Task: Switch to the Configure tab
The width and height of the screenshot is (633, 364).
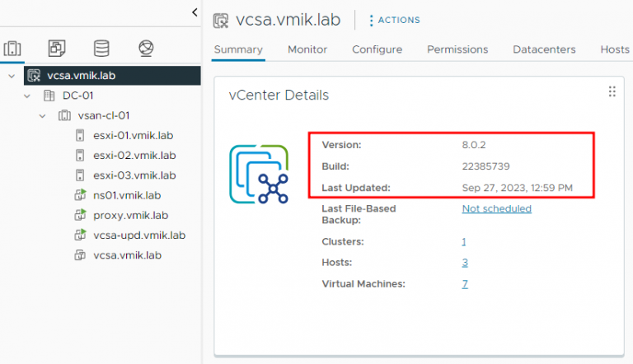Action: [377, 49]
